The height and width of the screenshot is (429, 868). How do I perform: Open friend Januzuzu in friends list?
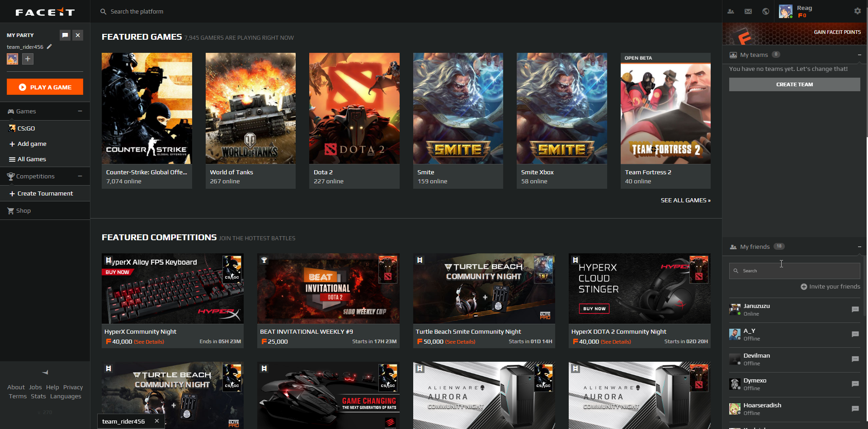[x=794, y=309]
